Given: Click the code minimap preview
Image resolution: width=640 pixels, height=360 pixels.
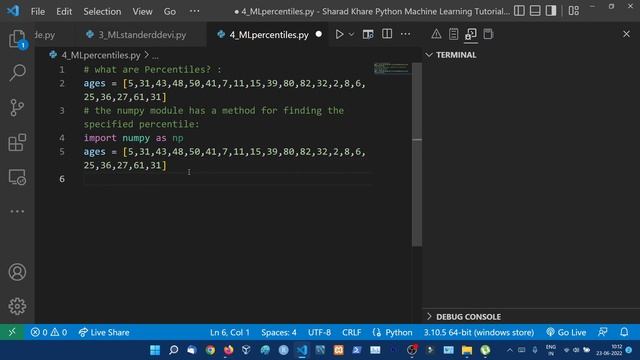Looking at the screenshot, I should pyautogui.click(x=391, y=69).
